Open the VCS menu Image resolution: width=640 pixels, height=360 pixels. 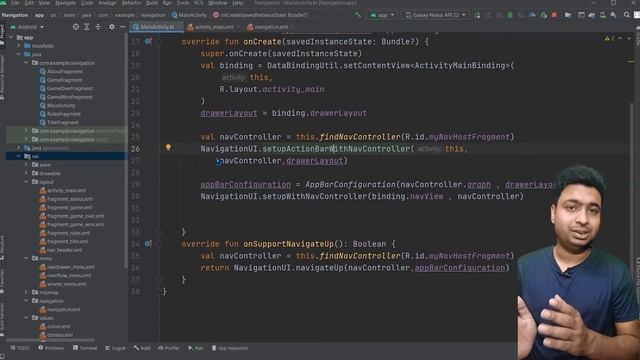pos(198,3)
